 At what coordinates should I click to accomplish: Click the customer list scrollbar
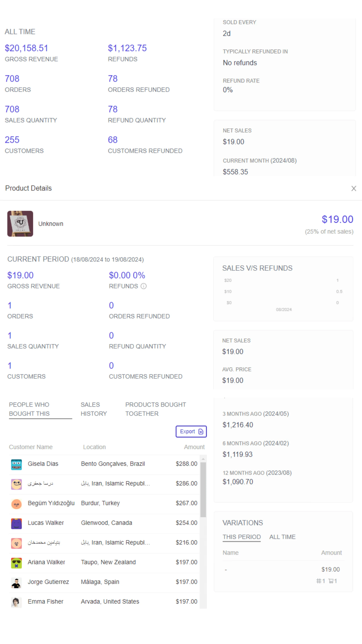click(203, 489)
